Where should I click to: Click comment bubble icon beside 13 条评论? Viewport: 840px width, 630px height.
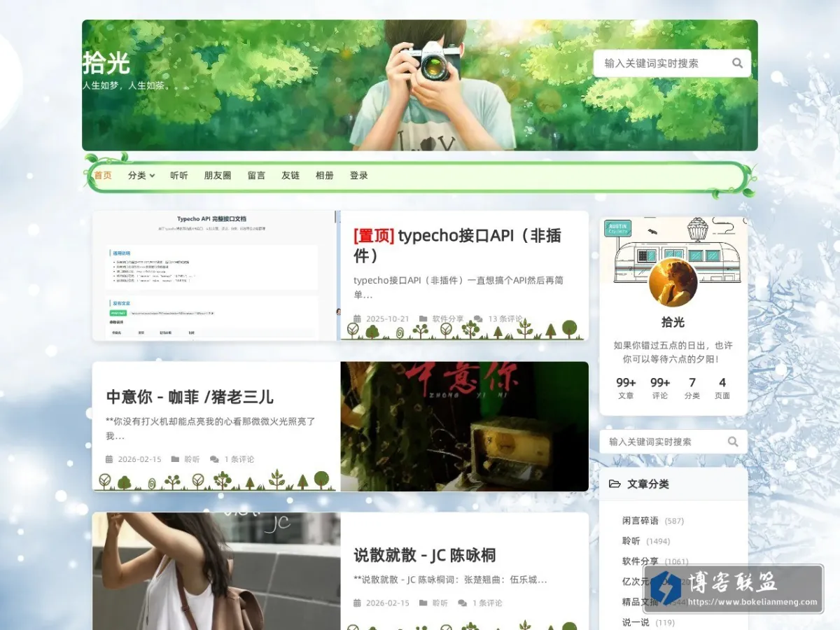pyautogui.click(x=478, y=318)
